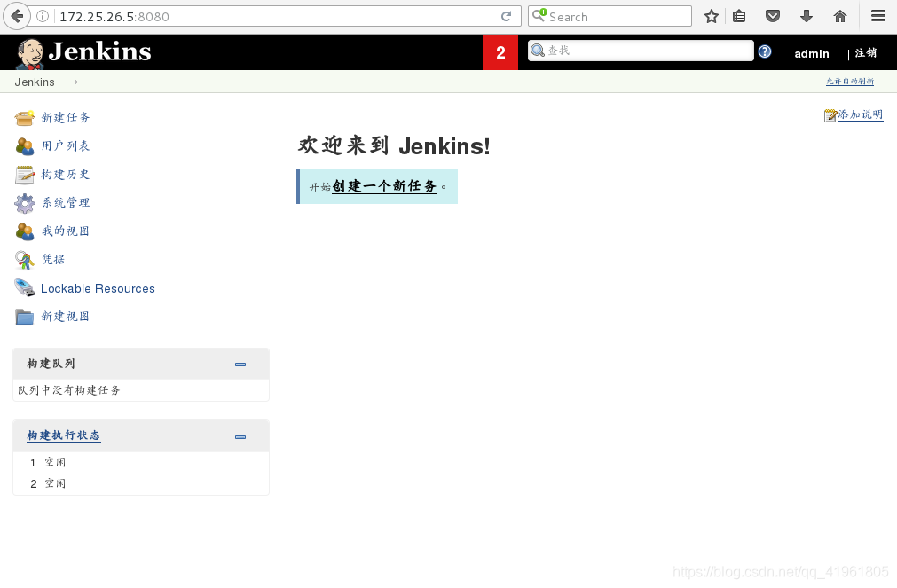
Task: Bookmark this page with the star icon
Action: click(x=711, y=16)
